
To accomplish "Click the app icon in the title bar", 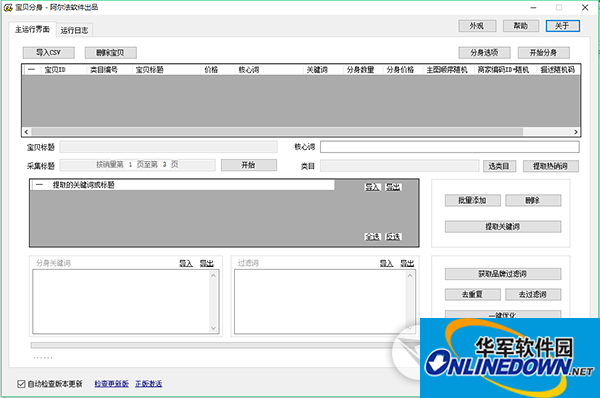I will coord(8,7).
